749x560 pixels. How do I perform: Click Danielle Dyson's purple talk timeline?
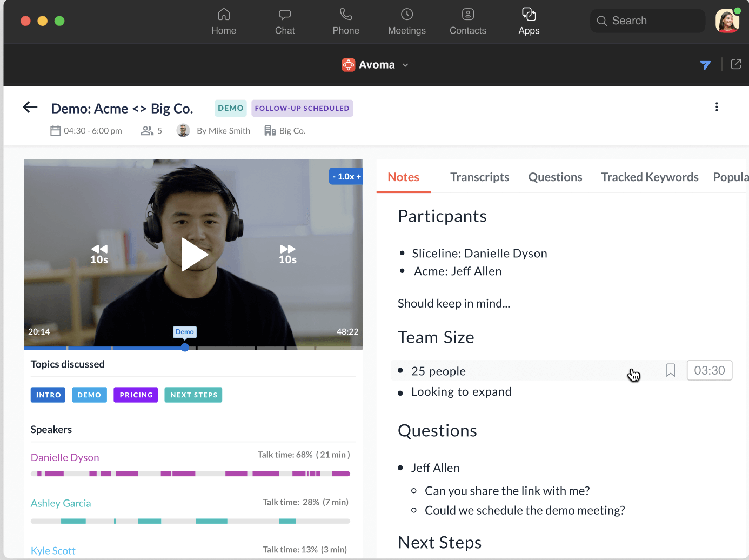pos(190,474)
